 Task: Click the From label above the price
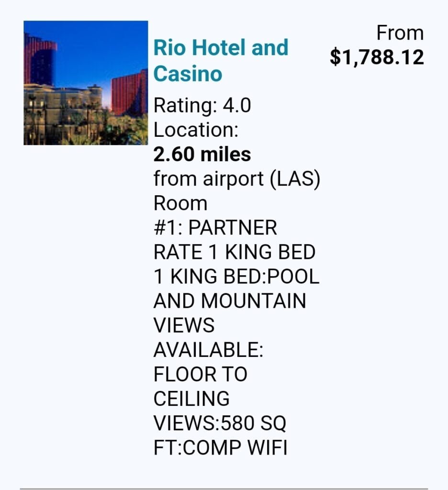(x=400, y=33)
